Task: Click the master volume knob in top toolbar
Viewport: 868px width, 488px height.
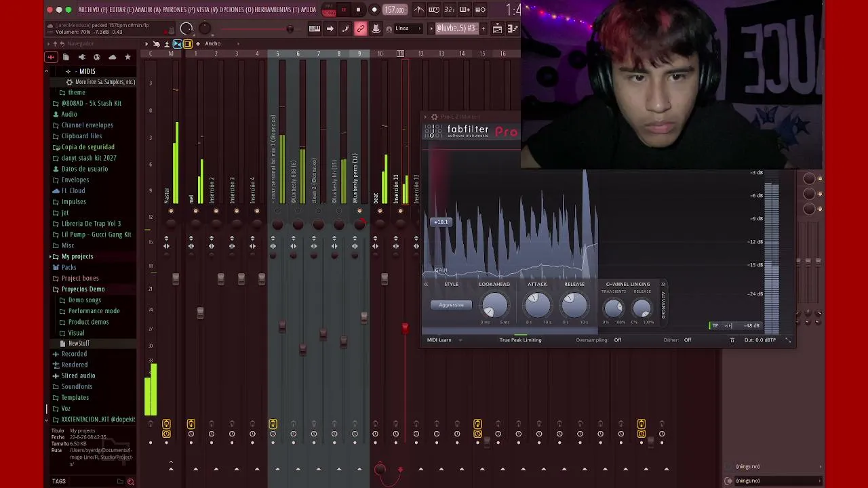Action: [186, 28]
